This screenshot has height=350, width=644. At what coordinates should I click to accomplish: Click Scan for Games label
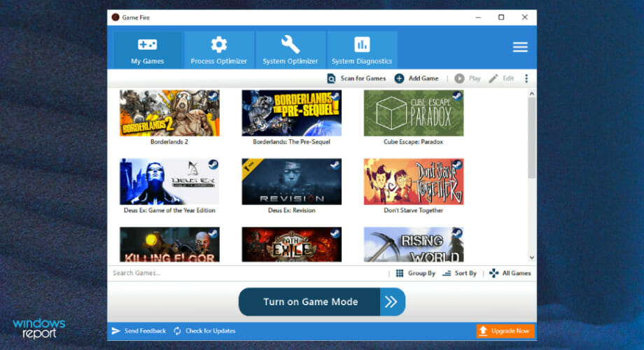click(363, 78)
